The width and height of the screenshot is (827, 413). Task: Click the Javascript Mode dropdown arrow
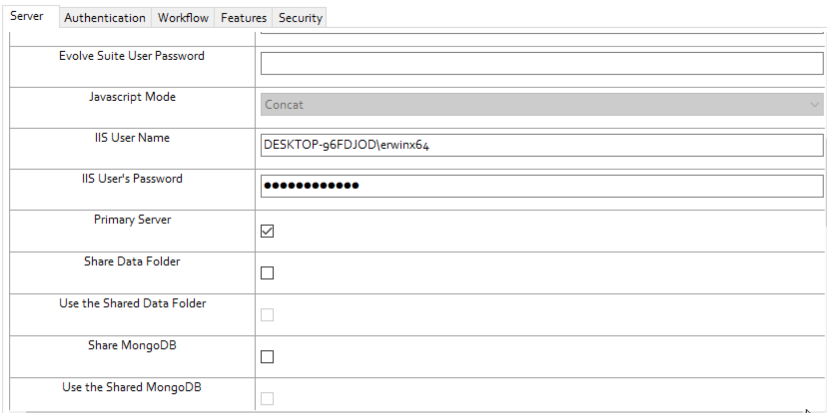814,104
